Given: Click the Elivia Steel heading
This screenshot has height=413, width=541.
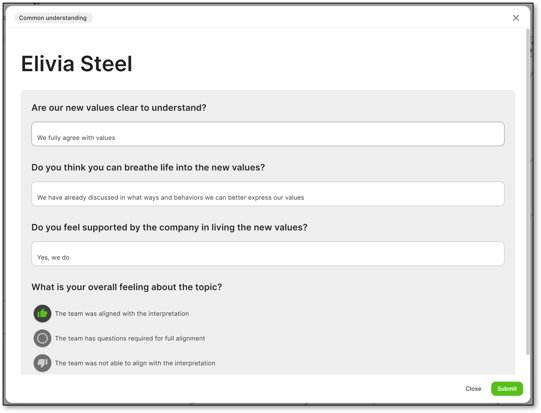Looking at the screenshot, I should (x=77, y=64).
